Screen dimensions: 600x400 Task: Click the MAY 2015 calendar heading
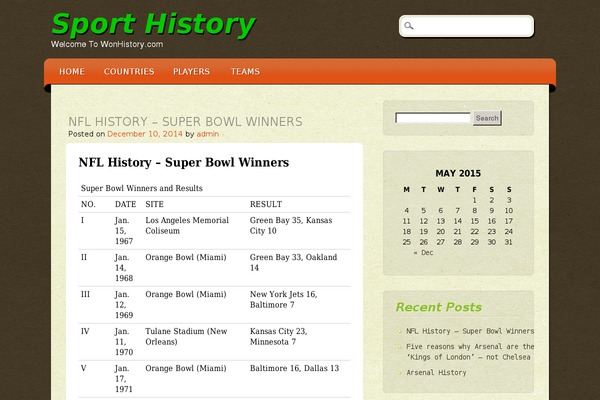click(x=458, y=173)
